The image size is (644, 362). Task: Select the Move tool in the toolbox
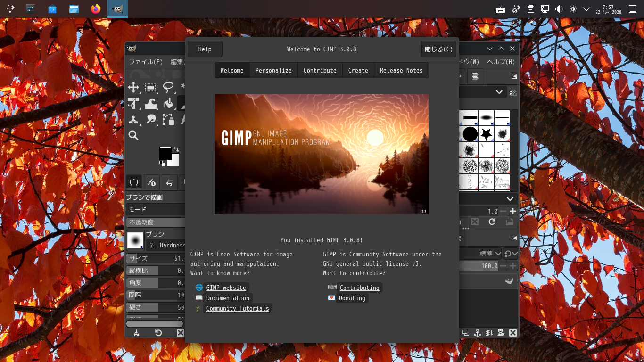(x=133, y=87)
